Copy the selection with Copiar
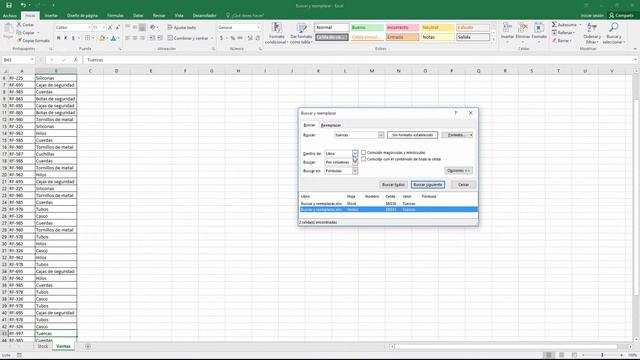The height and width of the screenshot is (360, 640). [26, 33]
